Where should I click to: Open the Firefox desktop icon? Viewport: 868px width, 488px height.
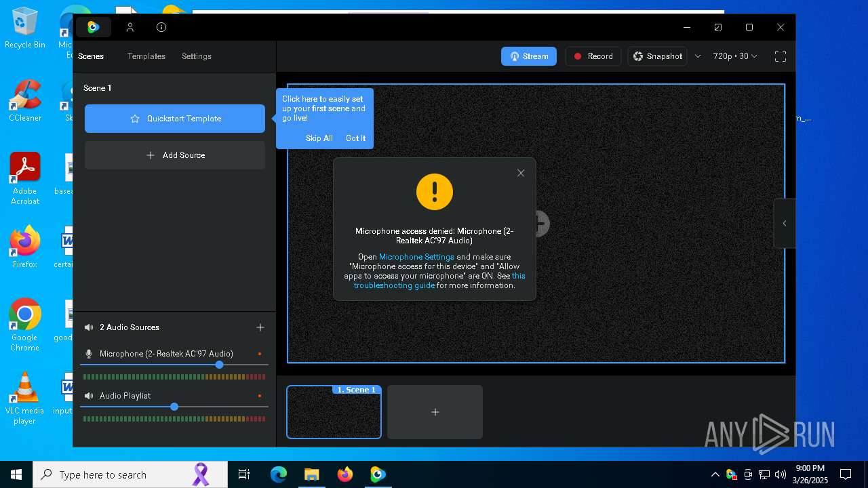tap(24, 247)
